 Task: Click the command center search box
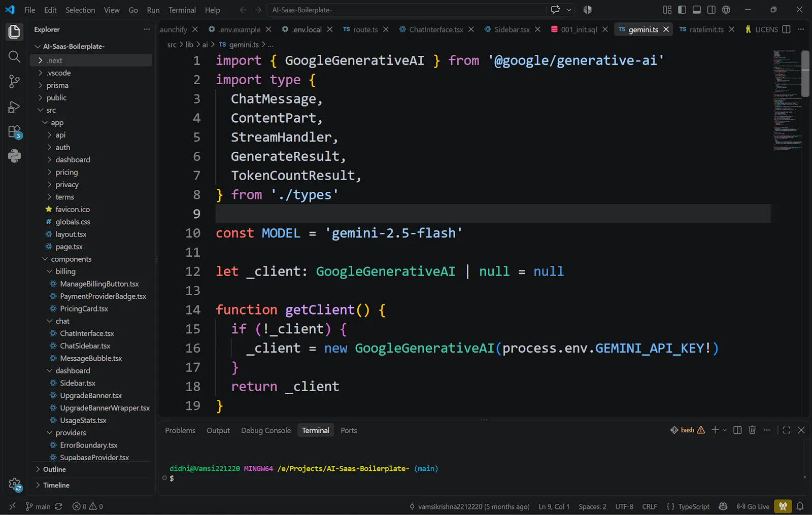click(x=406, y=10)
